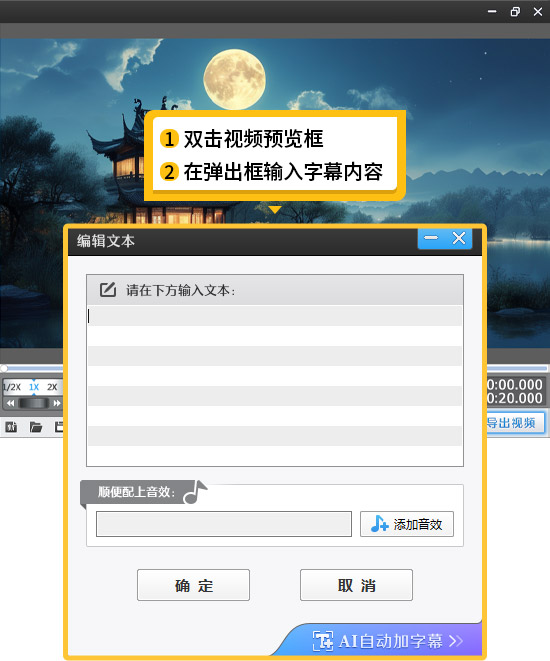
Task: Click the save disk icon in bottom toolbar
Action: click(x=59, y=427)
